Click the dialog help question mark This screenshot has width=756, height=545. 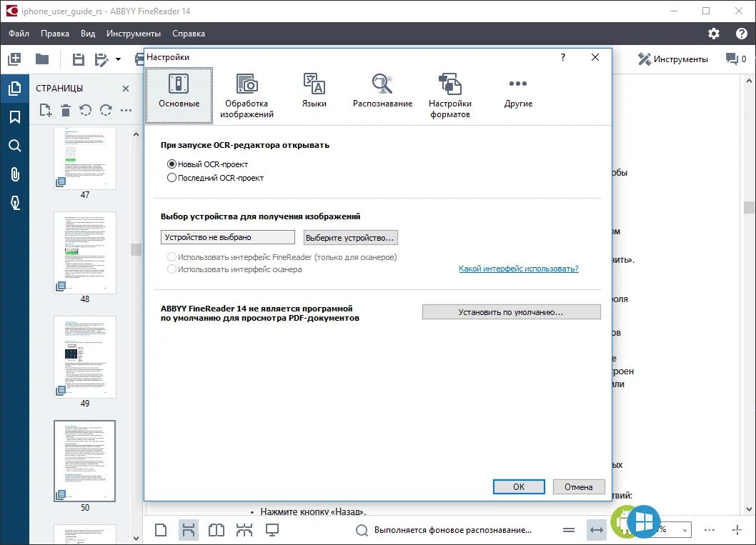(x=562, y=57)
